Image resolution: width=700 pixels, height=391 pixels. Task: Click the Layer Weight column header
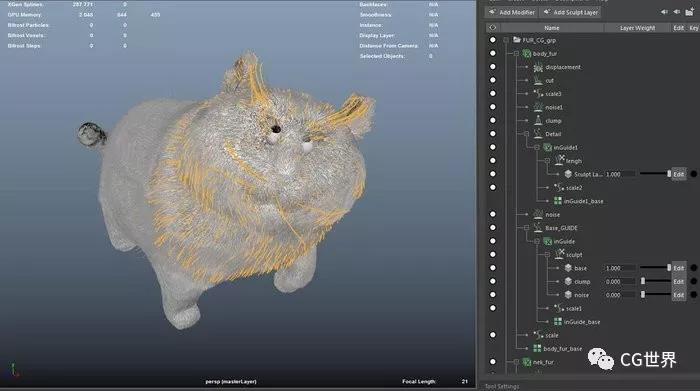click(637, 28)
